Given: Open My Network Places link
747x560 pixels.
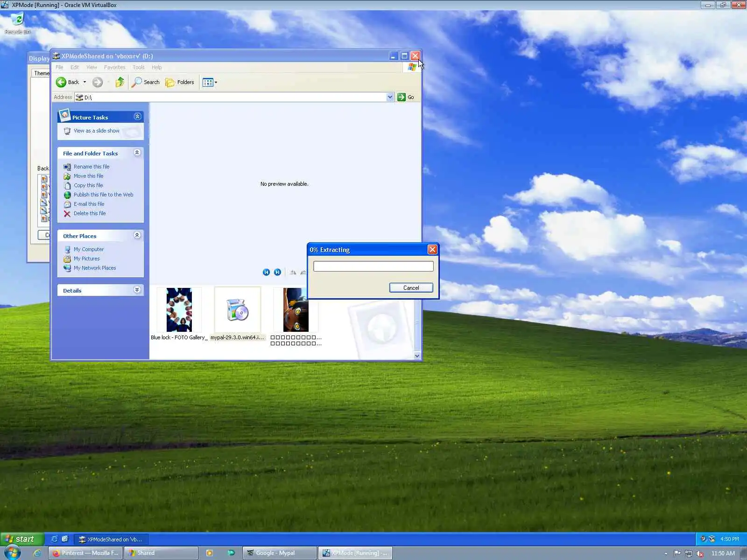Looking at the screenshot, I should click(95, 268).
